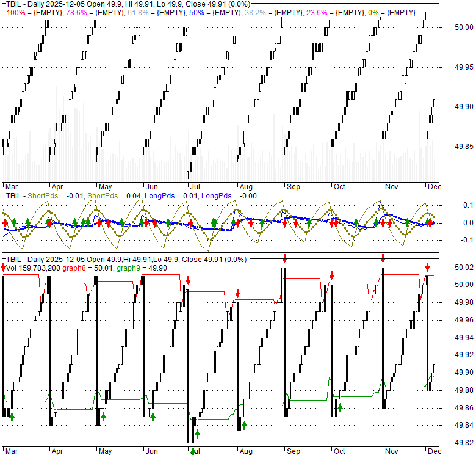Select the red down arrow at early-November peak in bottom panel

pos(383,259)
